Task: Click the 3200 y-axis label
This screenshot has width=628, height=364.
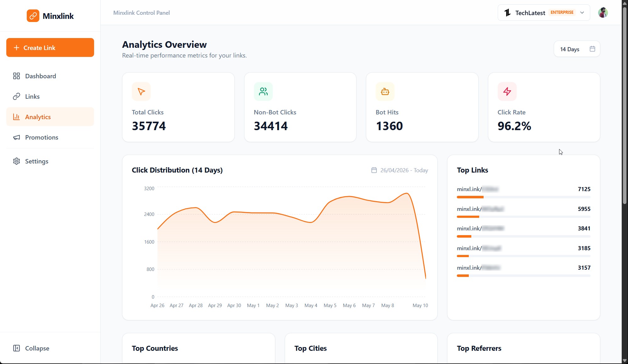Action: tap(149, 189)
